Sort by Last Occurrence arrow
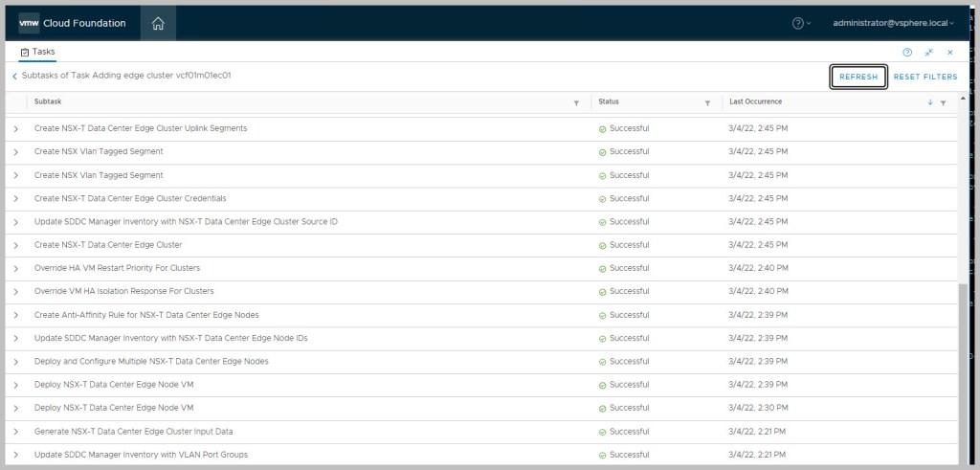The image size is (980, 470). [x=930, y=102]
